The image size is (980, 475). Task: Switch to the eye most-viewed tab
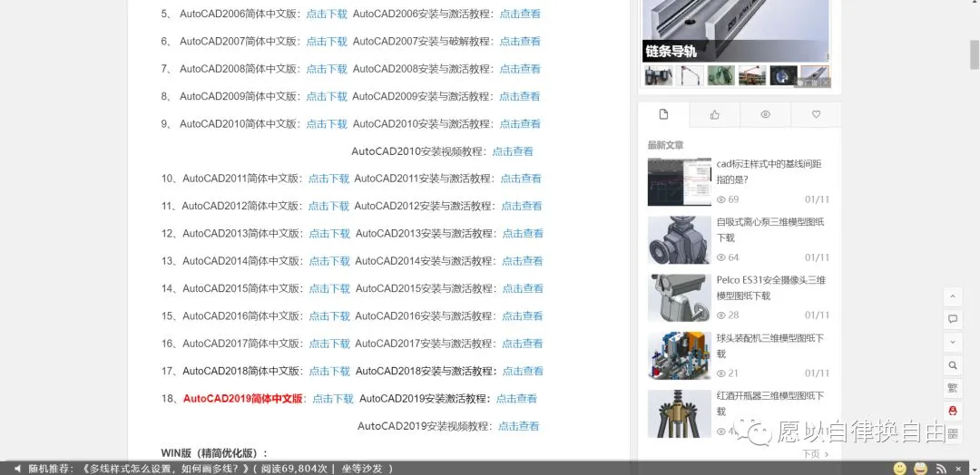[765, 114]
